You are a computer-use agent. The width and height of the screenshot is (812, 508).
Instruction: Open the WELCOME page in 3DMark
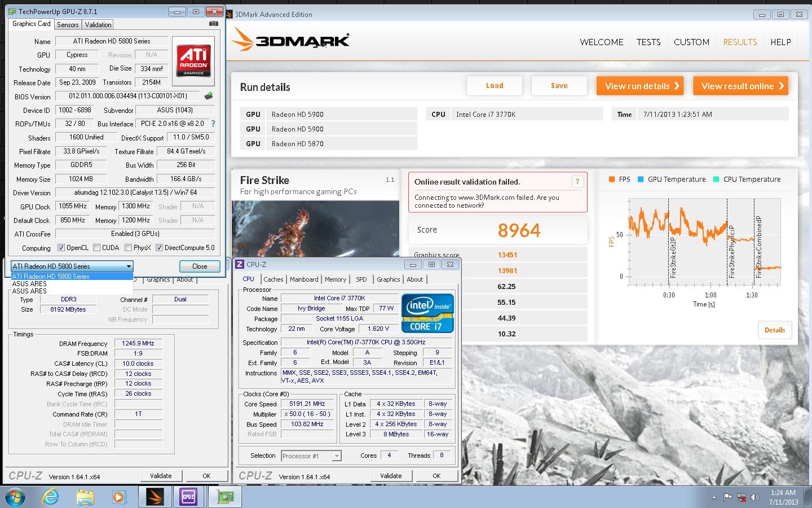click(x=602, y=42)
